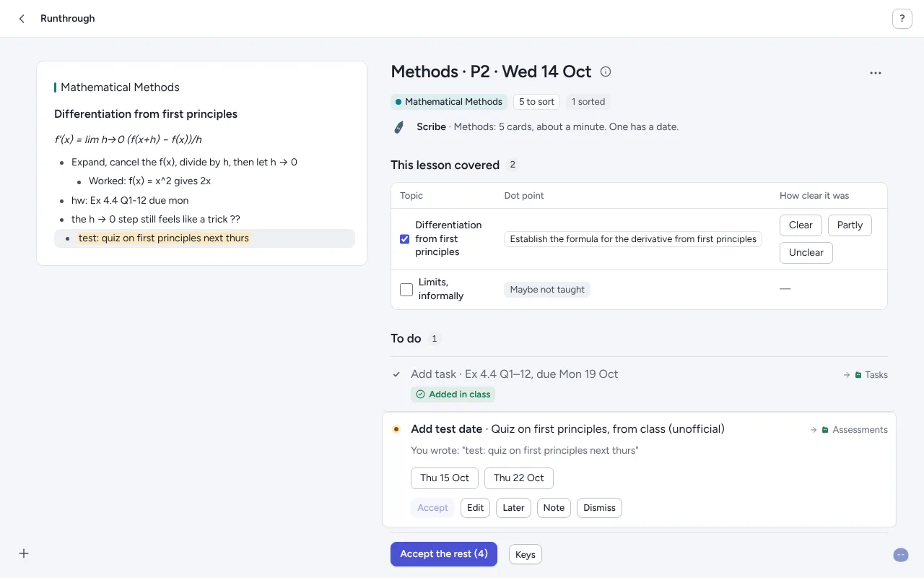The image size is (924, 578).
Task: Click the info icon beside the lesson title
Action: 606,72
